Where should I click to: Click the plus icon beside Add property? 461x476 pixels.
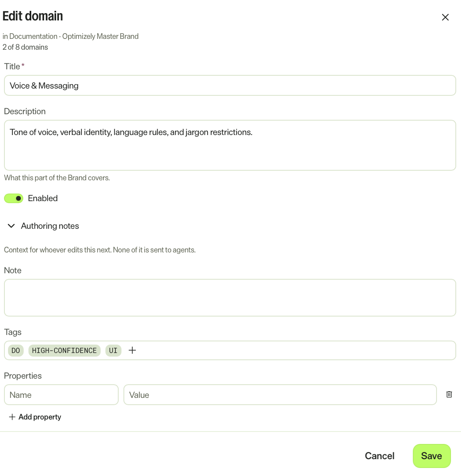(x=12, y=417)
